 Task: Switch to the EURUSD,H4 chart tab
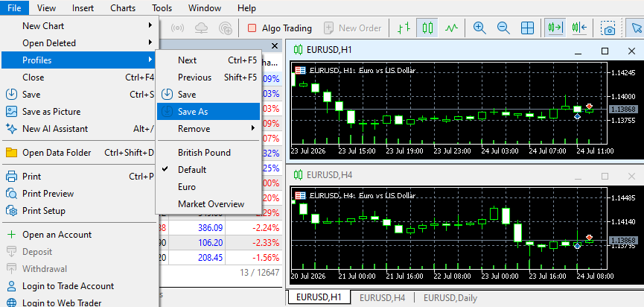(383, 298)
